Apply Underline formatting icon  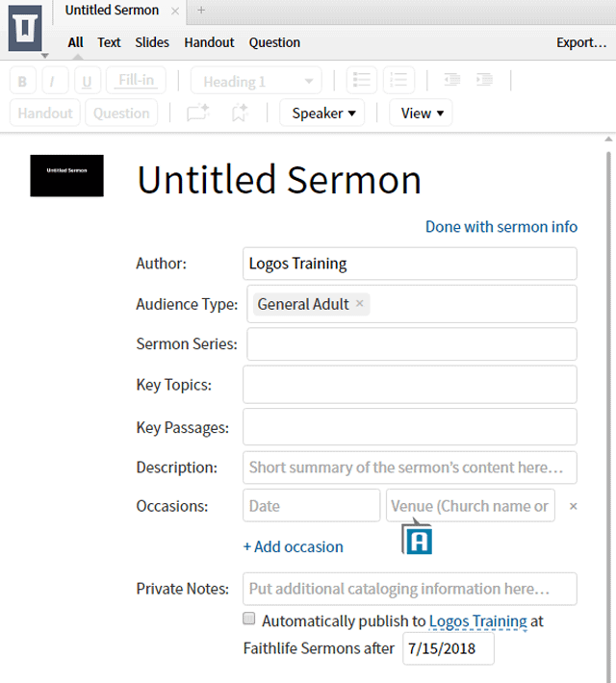click(88, 81)
